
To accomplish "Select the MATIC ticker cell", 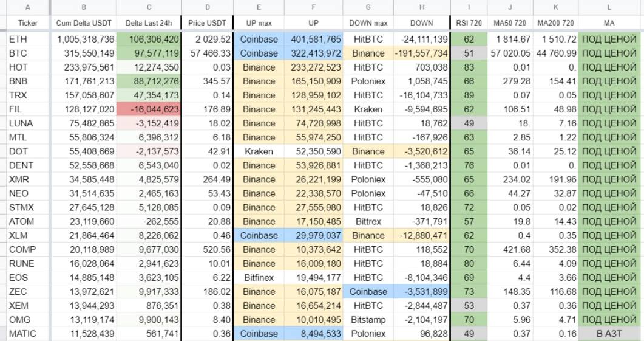I will 27,334.
